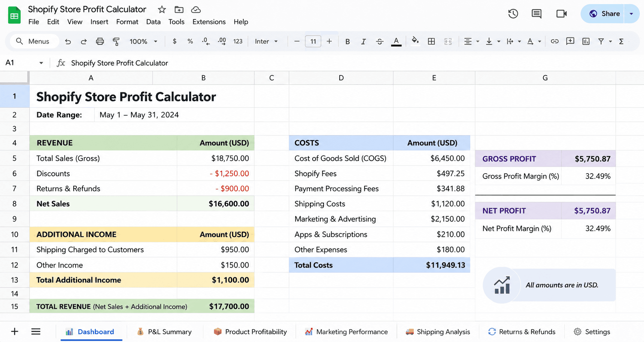The width and height of the screenshot is (644, 342).
Task: Click the Share button
Action: [x=602, y=14]
